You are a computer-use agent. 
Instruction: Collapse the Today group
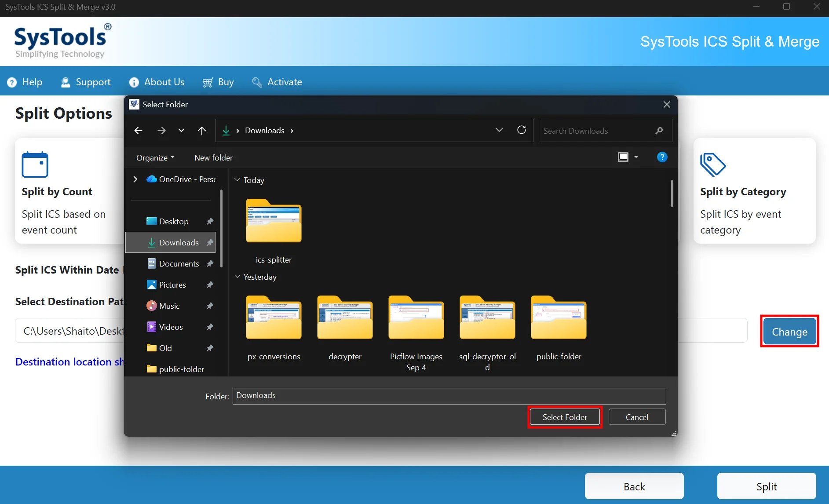coord(237,180)
